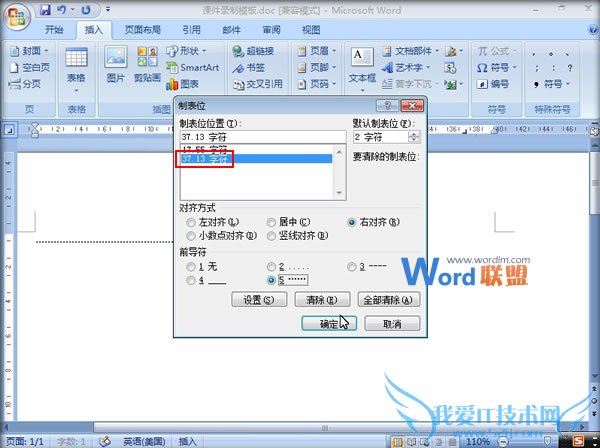Insert a cover page (封面)
This screenshot has height=448, width=600.
(29, 51)
